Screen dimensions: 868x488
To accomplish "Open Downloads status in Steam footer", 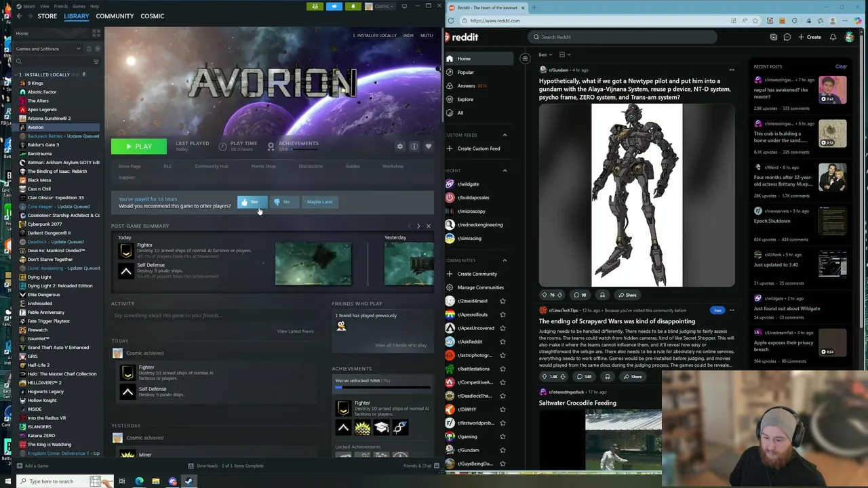I will click(x=226, y=466).
